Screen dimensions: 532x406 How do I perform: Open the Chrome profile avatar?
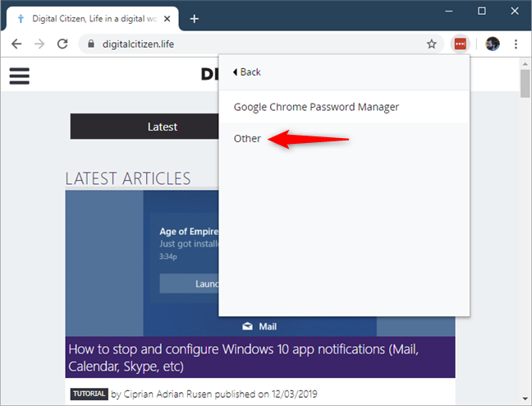[x=493, y=44]
